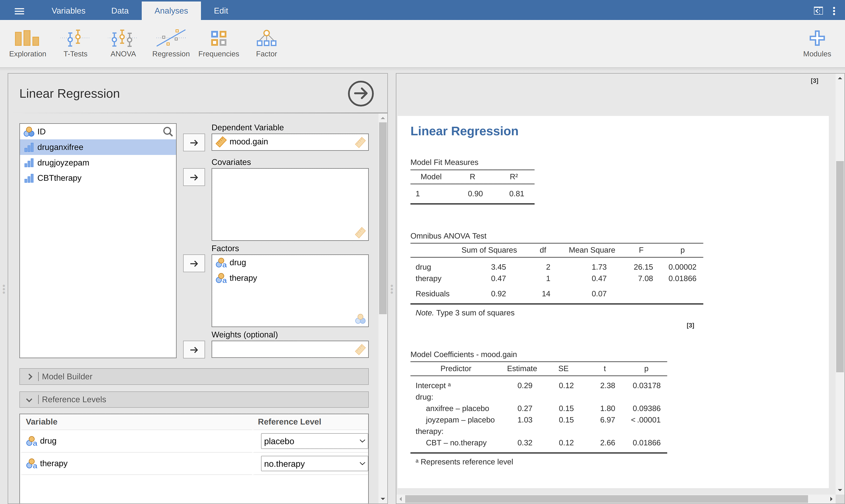Click the nominal hint icon in Factors box
This screenshot has width=845, height=504.
360,319
